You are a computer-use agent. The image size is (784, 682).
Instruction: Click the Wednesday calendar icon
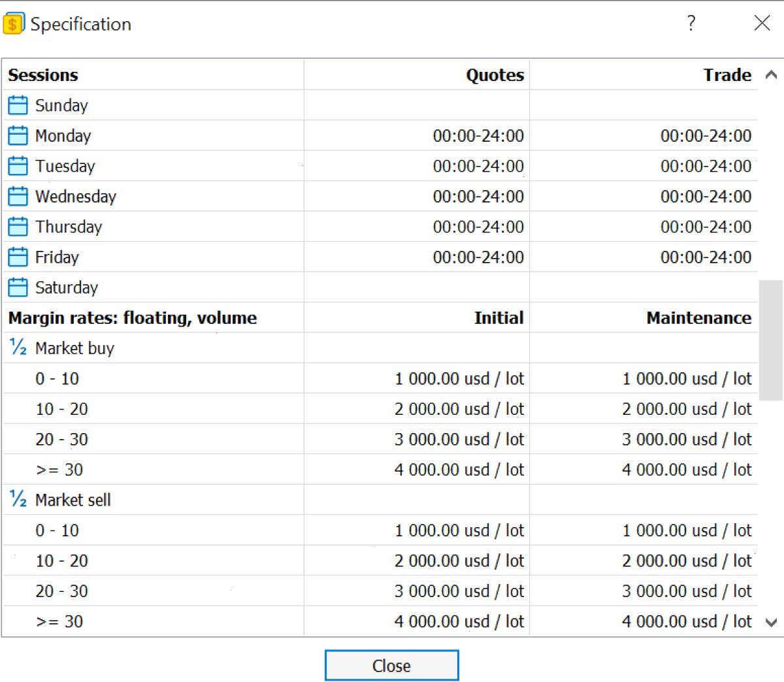[x=18, y=196]
